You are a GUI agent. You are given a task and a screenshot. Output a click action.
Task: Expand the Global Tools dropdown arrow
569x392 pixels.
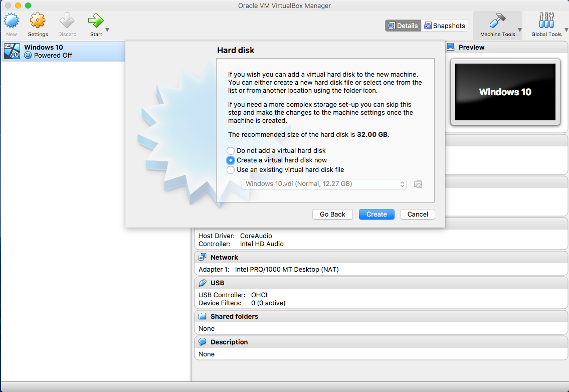point(566,30)
